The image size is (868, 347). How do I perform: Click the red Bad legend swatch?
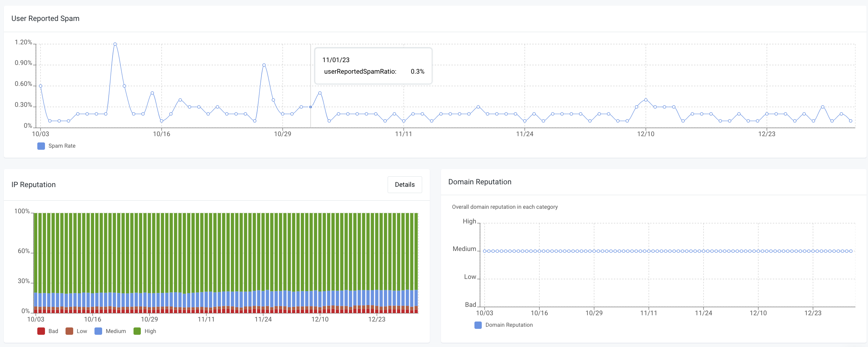[41, 331]
